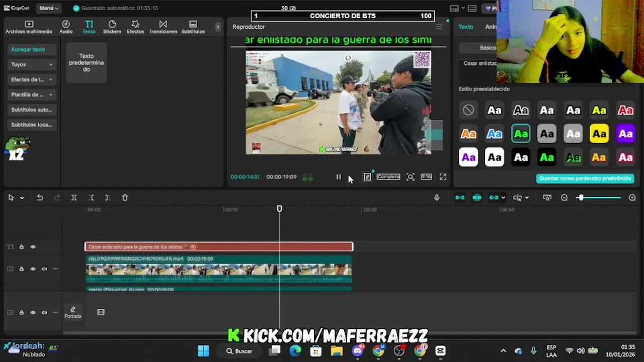Lock the video clip track
This screenshot has height=362, width=644.
point(22,269)
